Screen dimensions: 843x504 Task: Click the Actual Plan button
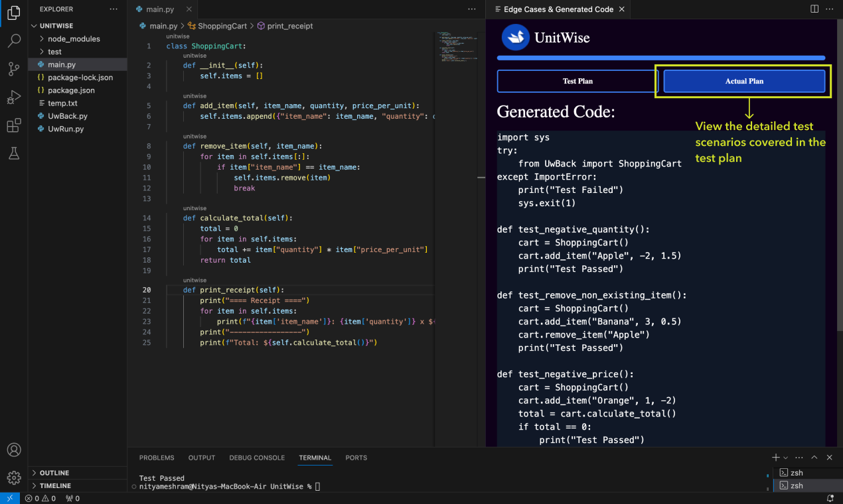(744, 81)
